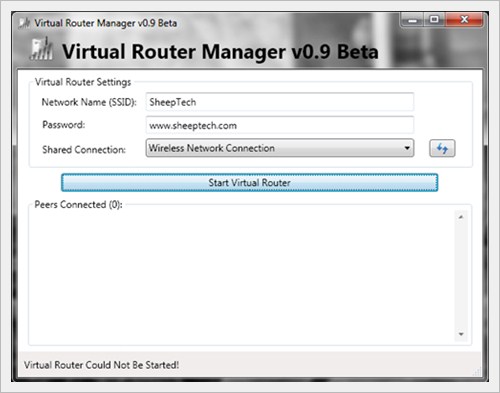Open the Shared Connection dropdown
Screen dimensions: 500x393
pos(280,148)
